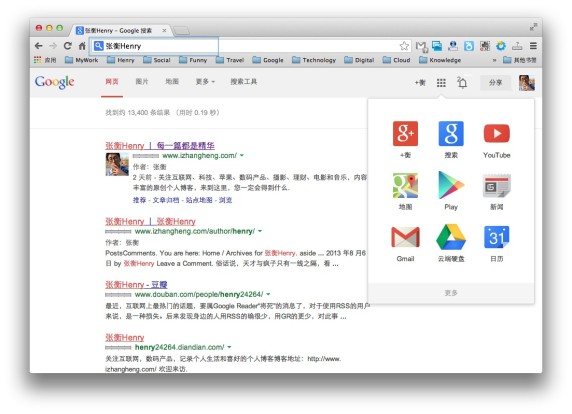572x414 pixels.
Task: Open Google Drive app icon
Action: (451, 237)
